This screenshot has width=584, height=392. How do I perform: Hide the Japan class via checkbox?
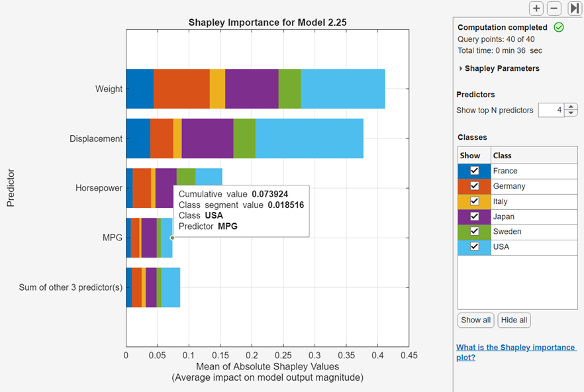474,217
